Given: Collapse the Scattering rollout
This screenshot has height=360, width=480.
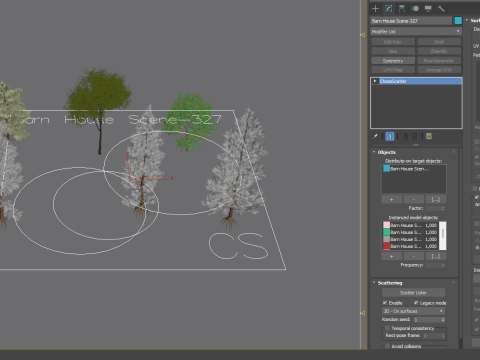Looking at the screenshot, I should point(390,283).
